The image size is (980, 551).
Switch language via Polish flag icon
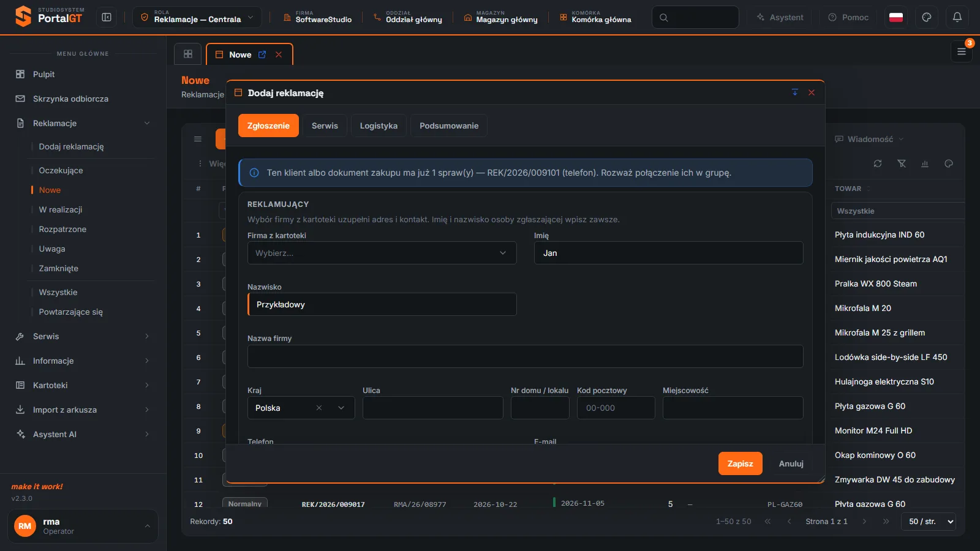pos(896,17)
